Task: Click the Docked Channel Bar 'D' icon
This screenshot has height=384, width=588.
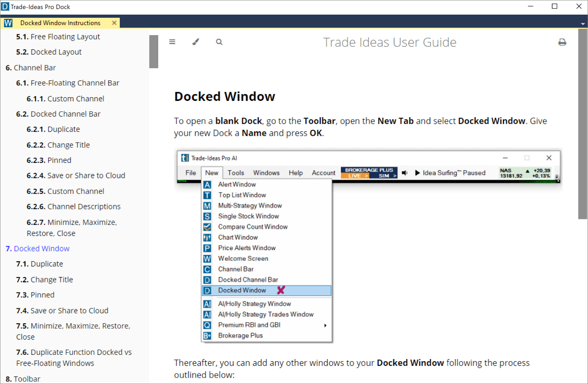Action: pos(207,280)
